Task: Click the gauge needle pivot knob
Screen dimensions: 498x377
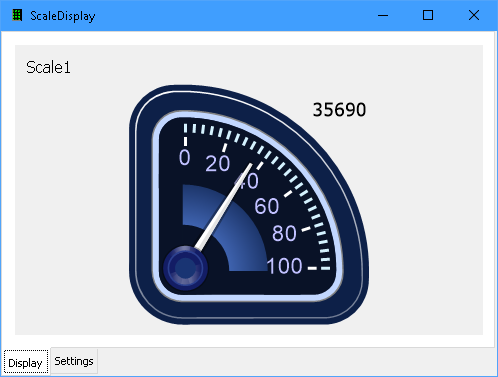Action: pos(185,268)
